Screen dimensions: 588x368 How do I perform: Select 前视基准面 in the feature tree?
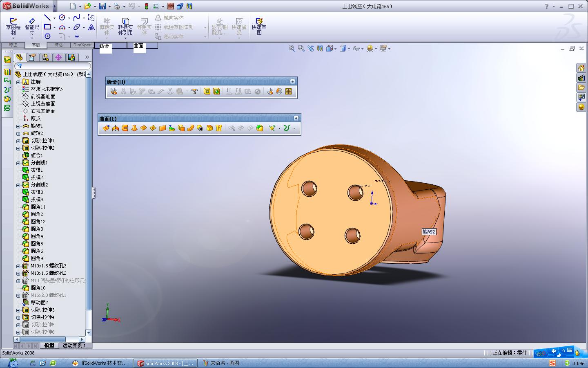tap(43, 96)
